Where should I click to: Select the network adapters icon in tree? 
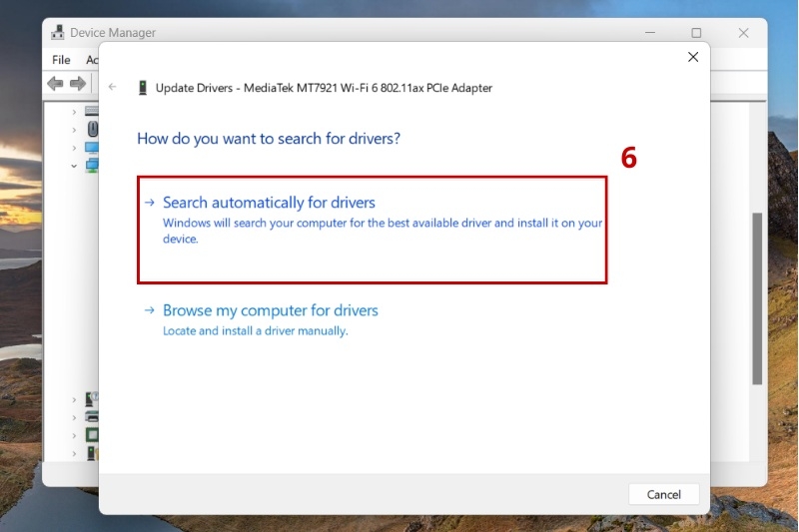point(92,166)
